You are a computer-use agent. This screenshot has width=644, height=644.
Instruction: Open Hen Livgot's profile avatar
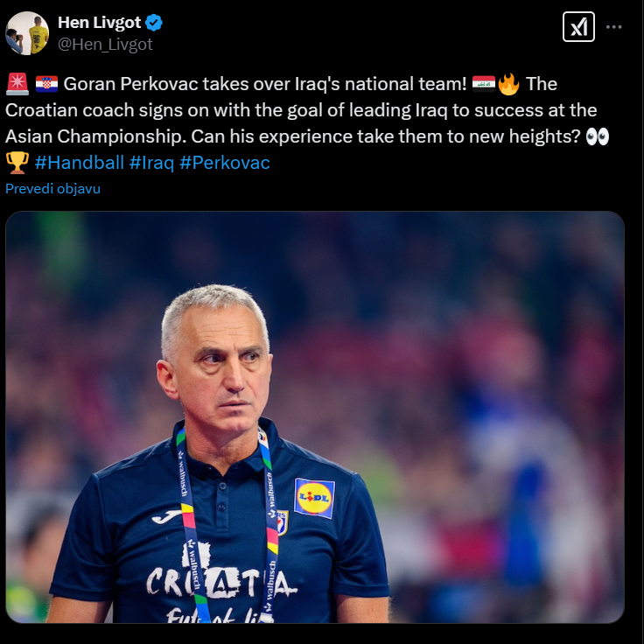pyautogui.click(x=27, y=33)
